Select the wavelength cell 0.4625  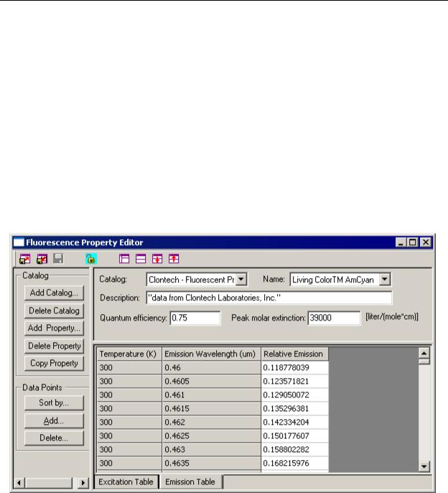point(211,436)
